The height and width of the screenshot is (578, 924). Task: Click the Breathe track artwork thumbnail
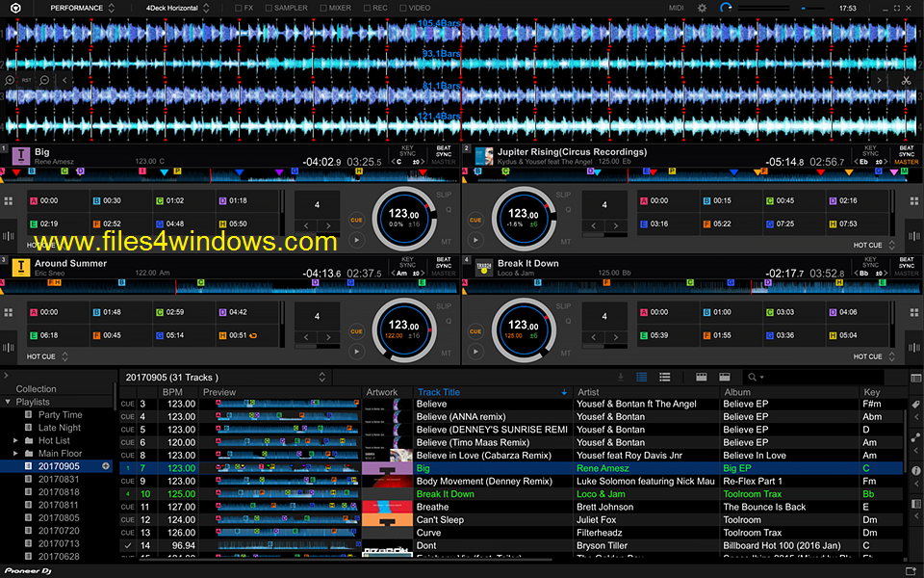pyautogui.click(x=387, y=507)
